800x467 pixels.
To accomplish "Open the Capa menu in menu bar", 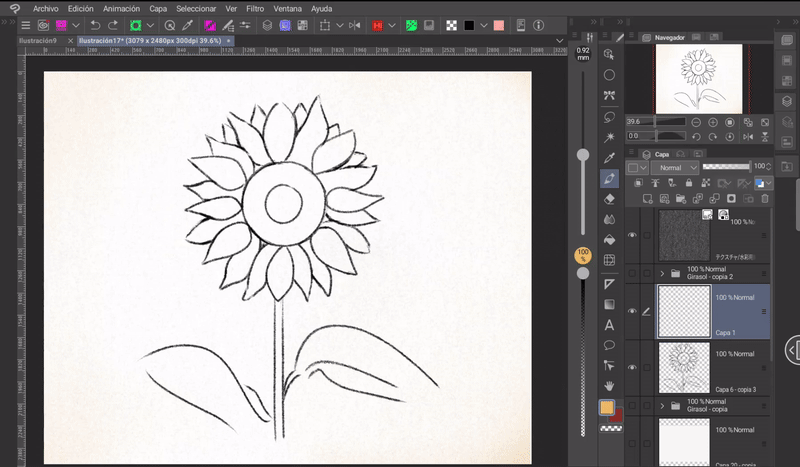I will pyautogui.click(x=158, y=7).
